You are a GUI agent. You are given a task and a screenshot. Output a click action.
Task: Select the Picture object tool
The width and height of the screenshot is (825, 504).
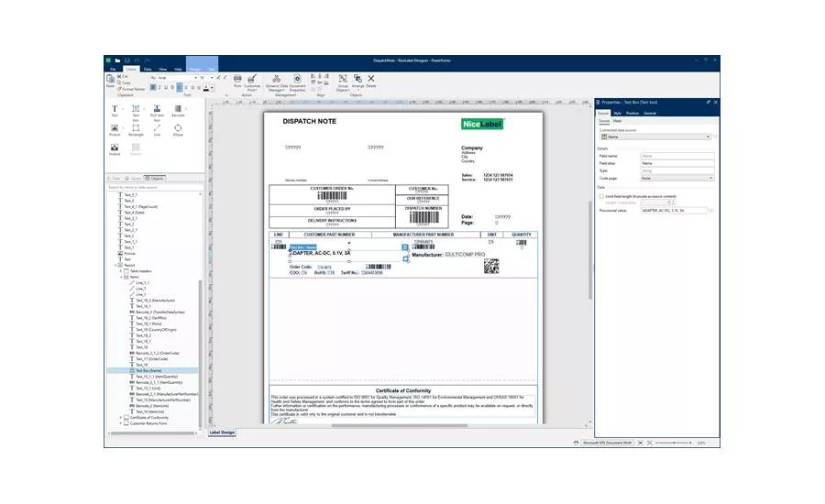(115, 130)
